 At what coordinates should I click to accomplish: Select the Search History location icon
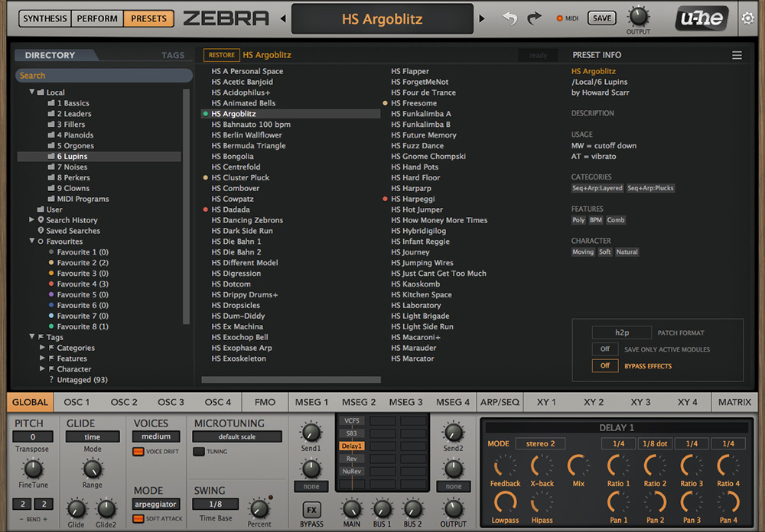tap(41, 220)
